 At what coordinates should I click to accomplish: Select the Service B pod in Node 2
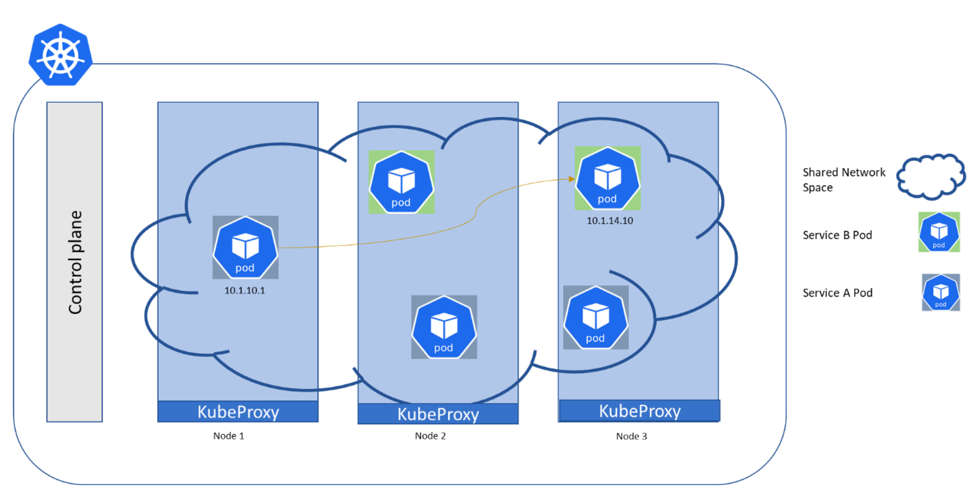(401, 183)
